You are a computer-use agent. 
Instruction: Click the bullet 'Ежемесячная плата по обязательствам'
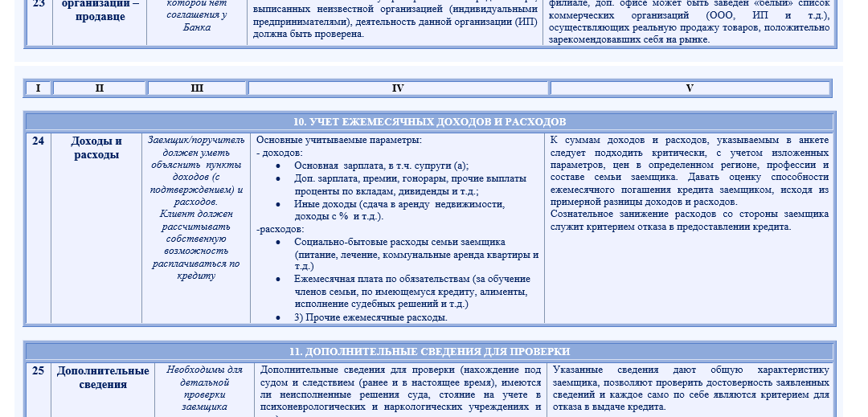click(x=383, y=279)
